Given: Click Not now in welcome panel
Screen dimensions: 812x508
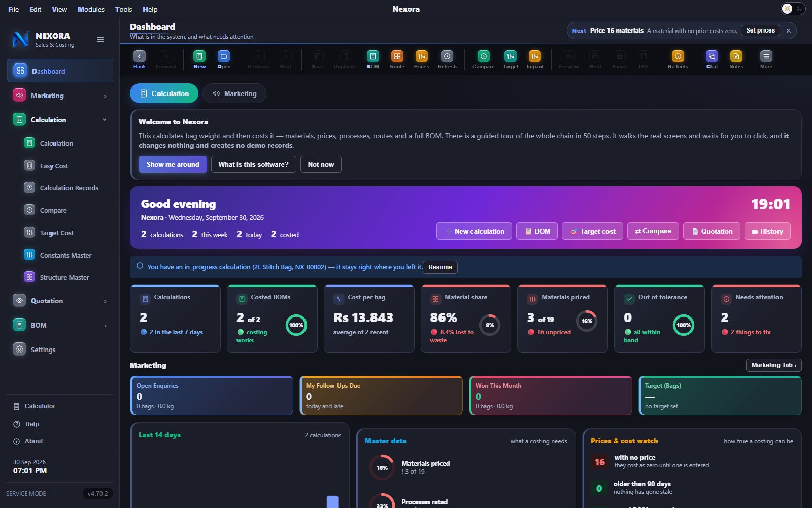Looking at the screenshot, I should (x=321, y=164).
